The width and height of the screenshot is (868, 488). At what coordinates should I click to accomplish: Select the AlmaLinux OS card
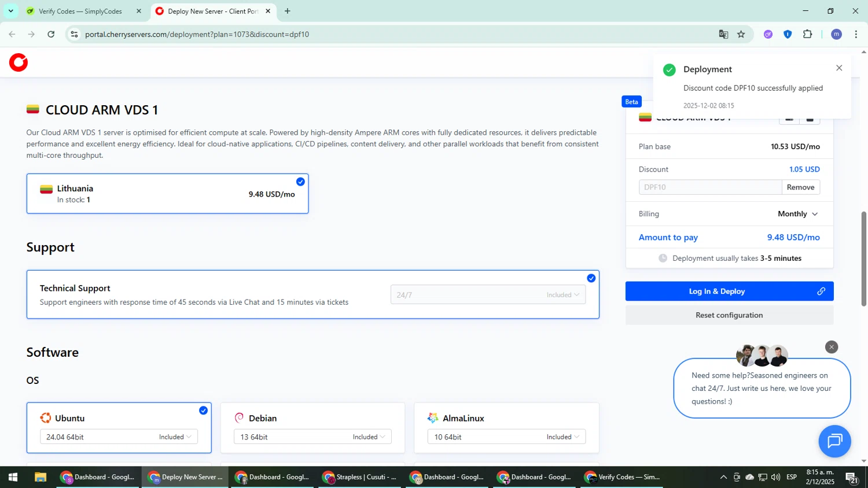pos(506,428)
